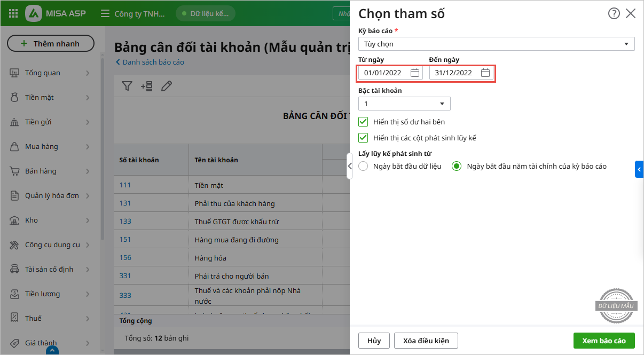644x355 pixels.
Task: Open the app launcher grid icon
Action: (13, 13)
